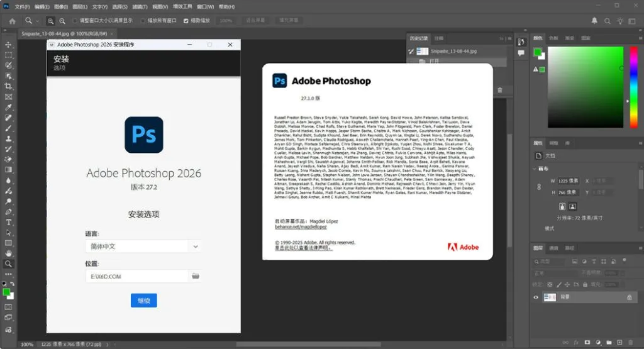The image size is (644, 349).
Task: Switch to the 通道 tab in Layers group
Action: 553,248
